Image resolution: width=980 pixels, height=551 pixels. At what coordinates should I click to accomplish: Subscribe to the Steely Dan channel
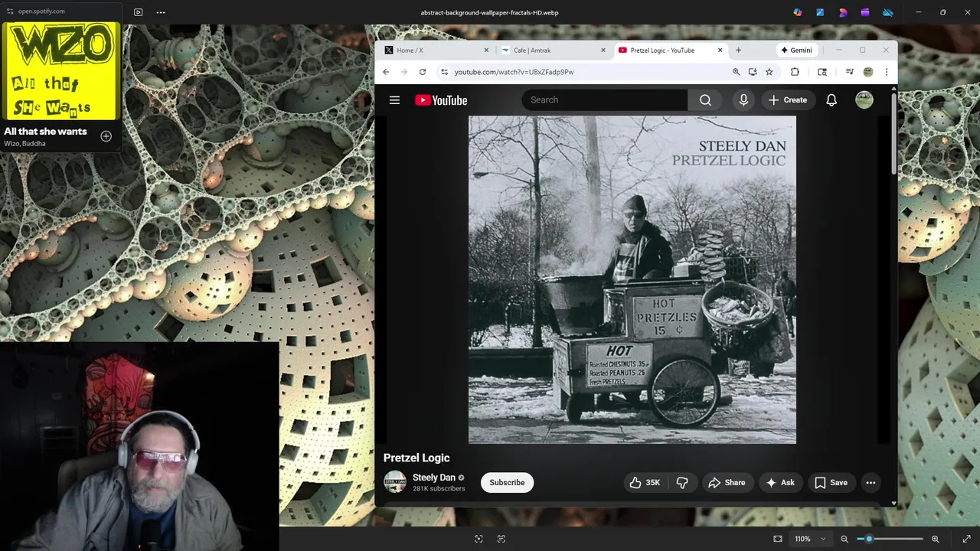pyautogui.click(x=507, y=483)
